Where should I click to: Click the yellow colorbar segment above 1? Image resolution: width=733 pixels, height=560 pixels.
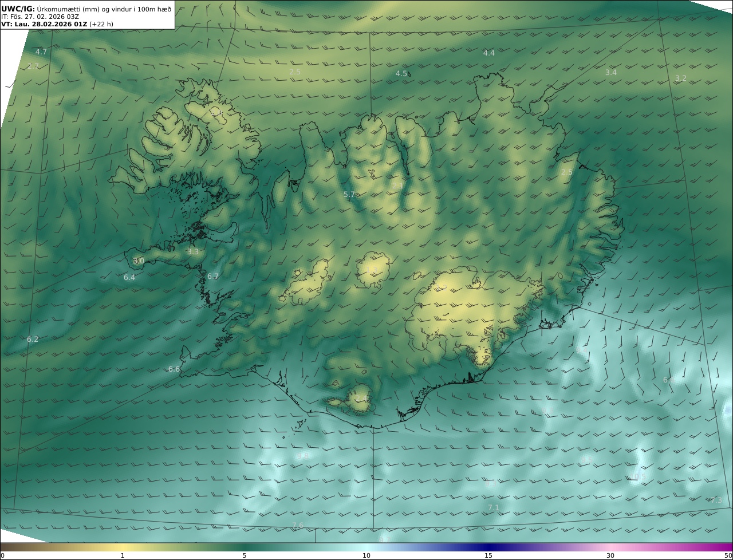[122, 547]
